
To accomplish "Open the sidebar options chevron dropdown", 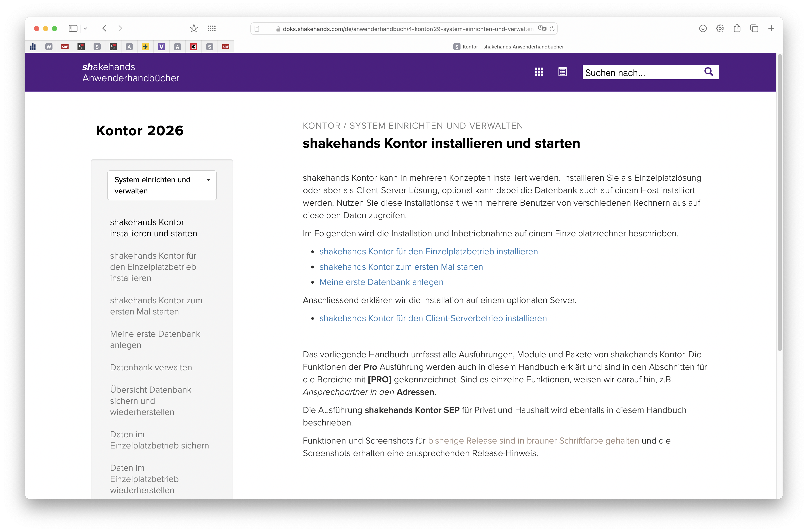I will pyautogui.click(x=85, y=29).
